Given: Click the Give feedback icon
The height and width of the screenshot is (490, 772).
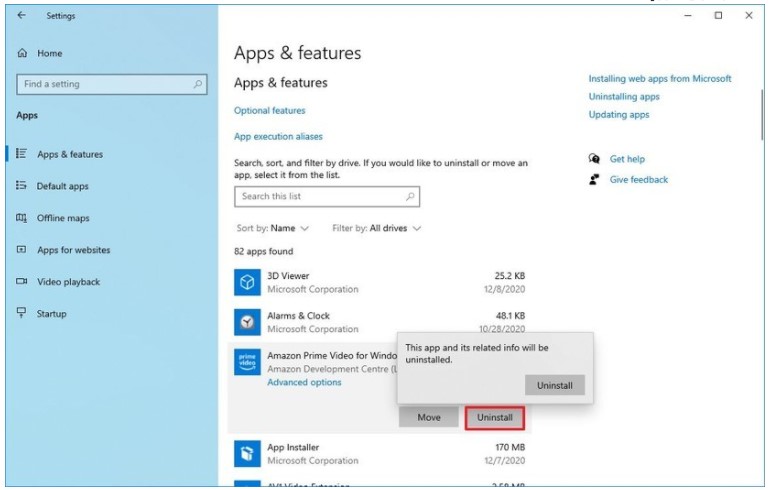Looking at the screenshot, I should 595,180.
